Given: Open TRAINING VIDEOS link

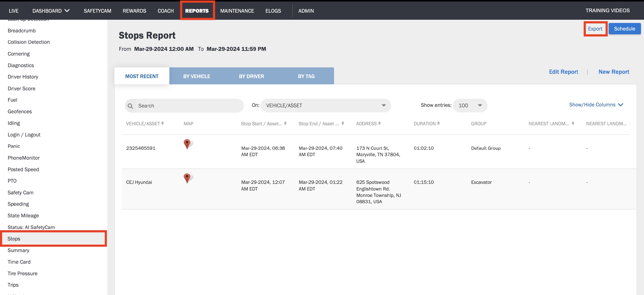Looking at the screenshot, I should pyautogui.click(x=608, y=11).
